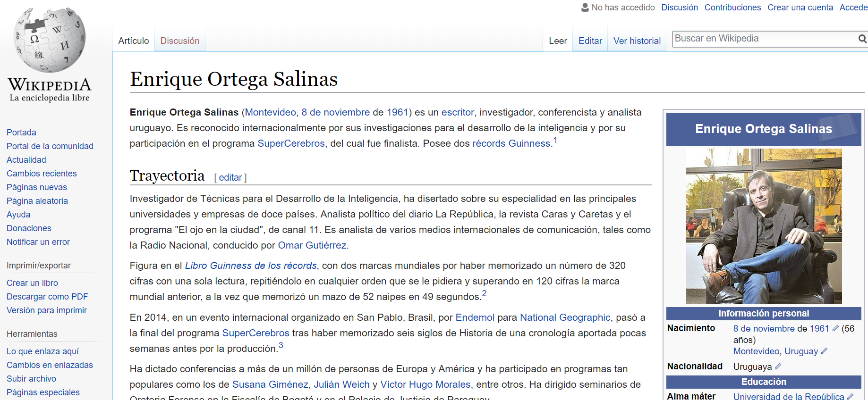Click the top Discusión user link
The width and height of the screenshot is (868, 400).
(x=680, y=8)
